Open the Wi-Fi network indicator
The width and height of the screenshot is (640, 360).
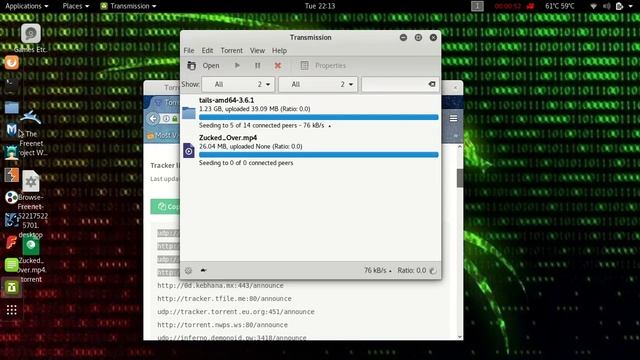593,6
